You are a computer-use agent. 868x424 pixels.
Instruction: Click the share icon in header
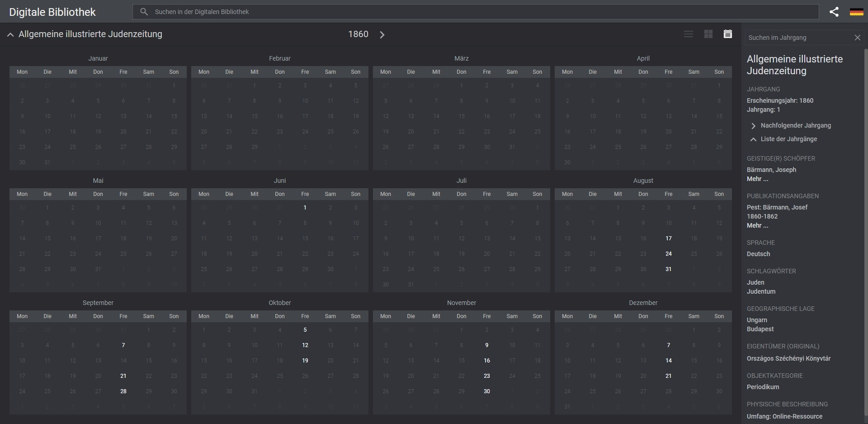[x=834, y=12]
